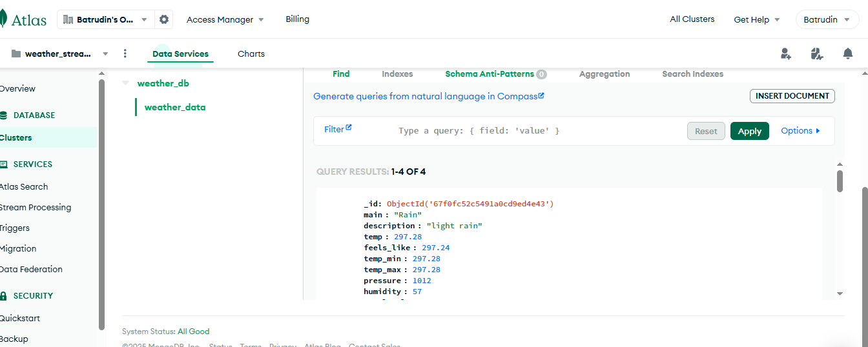Viewport: 868px width, 347px height.
Task: Open the Billing page
Action: coord(298,19)
